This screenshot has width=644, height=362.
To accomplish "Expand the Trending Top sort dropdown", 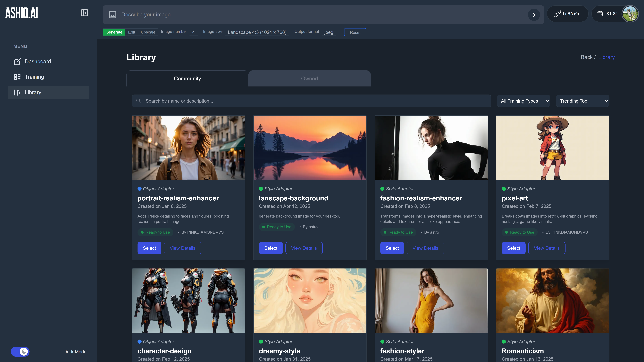I will pyautogui.click(x=582, y=101).
